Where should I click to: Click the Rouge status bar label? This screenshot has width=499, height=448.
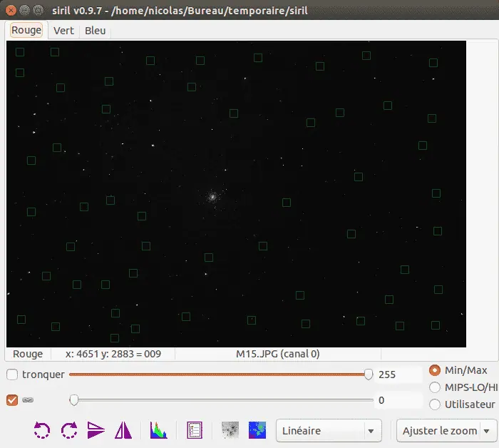tap(28, 354)
